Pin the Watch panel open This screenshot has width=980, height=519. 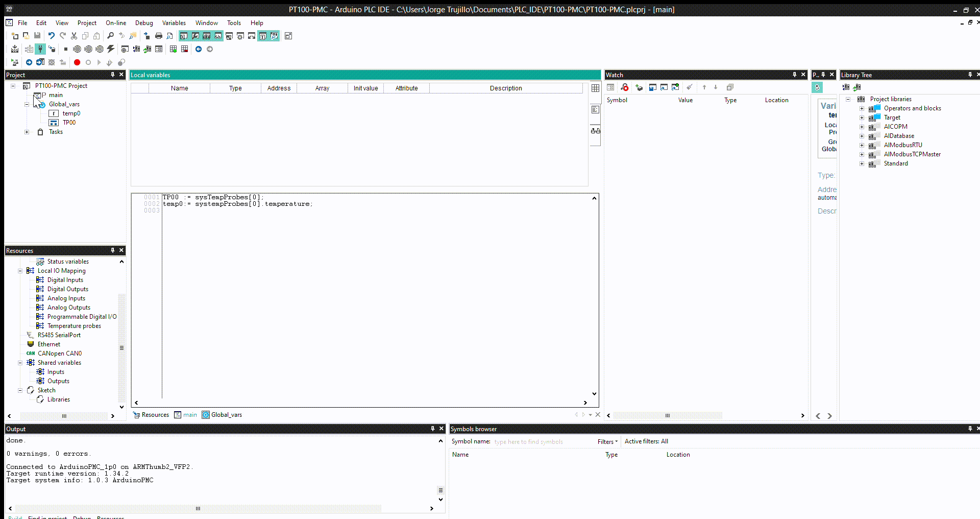[795, 75]
